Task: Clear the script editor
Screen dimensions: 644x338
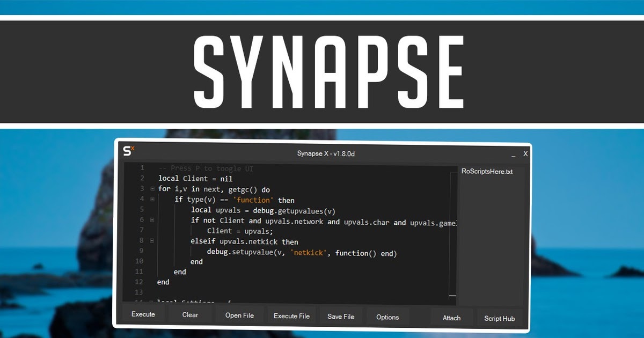Action: click(x=190, y=315)
